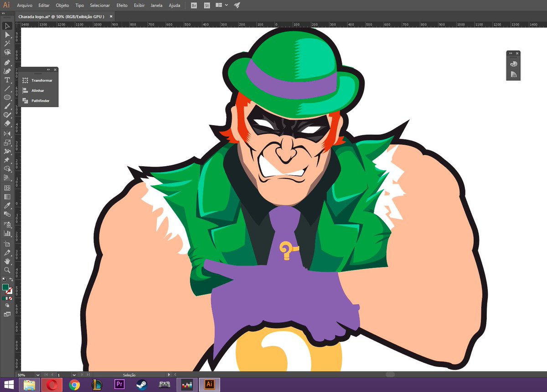Viewport: 547px width, 392px height.
Task: Select the Lasso tool
Action: tap(7, 52)
